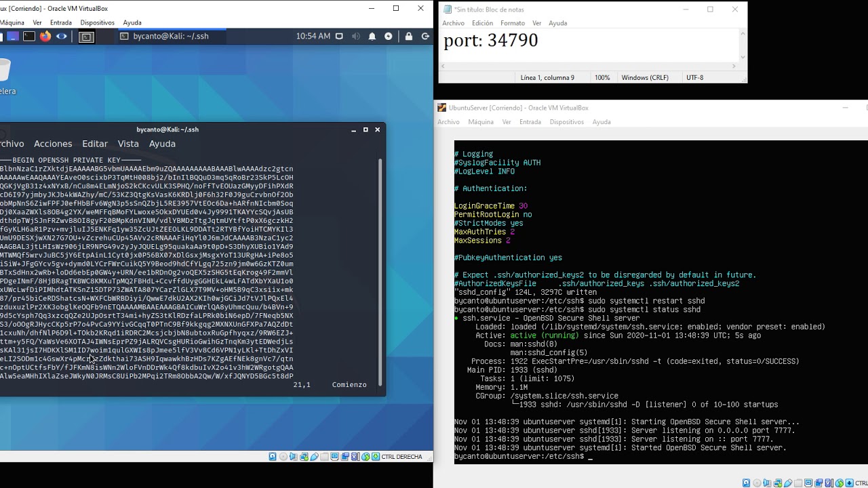Click Notepad horizontal scrollbar right arrow

click(734, 66)
